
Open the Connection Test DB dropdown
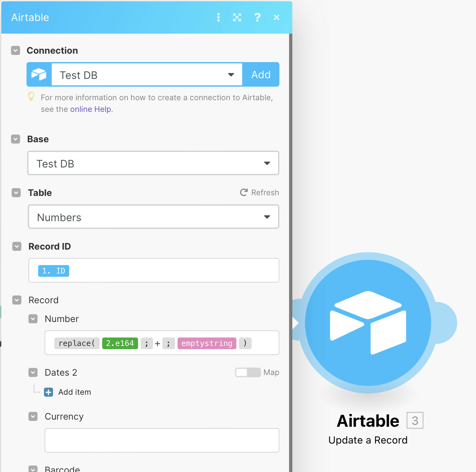pyautogui.click(x=147, y=75)
